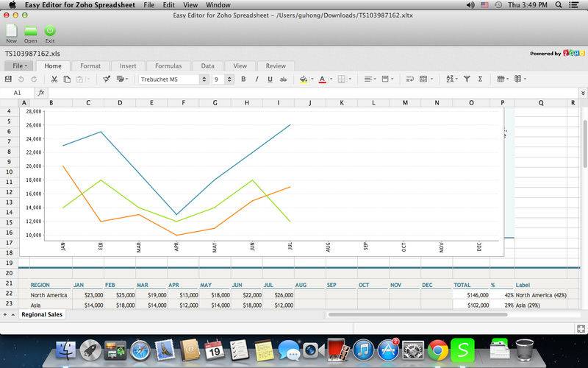588x368 pixels.
Task: Switch to the Data tab
Action: 208,66
